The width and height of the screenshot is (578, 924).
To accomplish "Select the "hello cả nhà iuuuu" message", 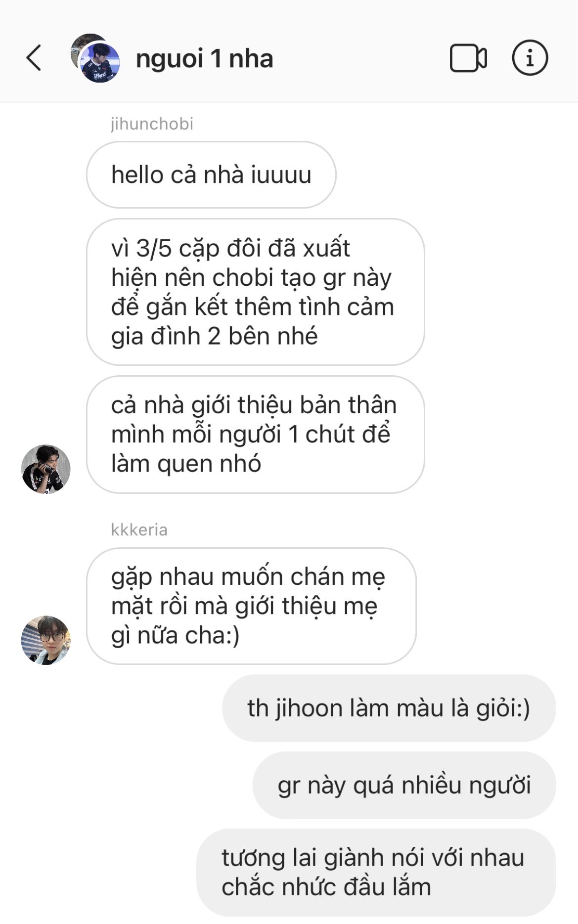I will [x=211, y=175].
